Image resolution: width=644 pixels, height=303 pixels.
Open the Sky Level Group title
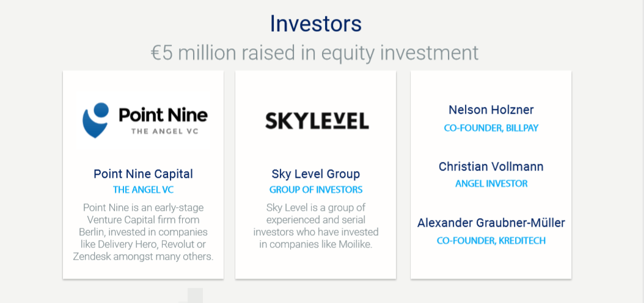tap(316, 174)
